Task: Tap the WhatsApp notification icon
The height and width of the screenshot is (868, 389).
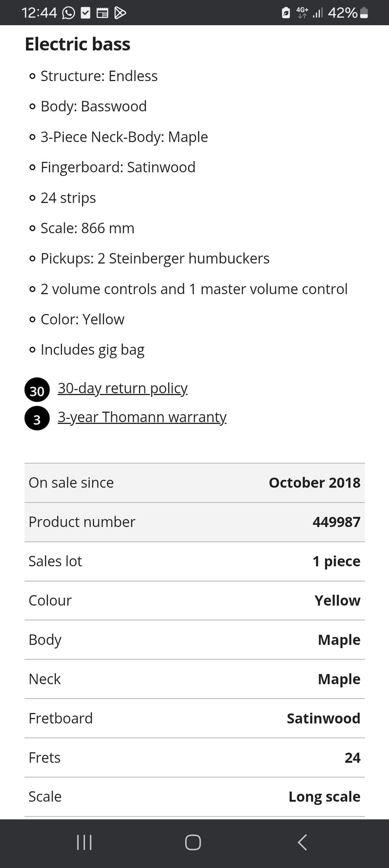Action: (x=68, y=13)
